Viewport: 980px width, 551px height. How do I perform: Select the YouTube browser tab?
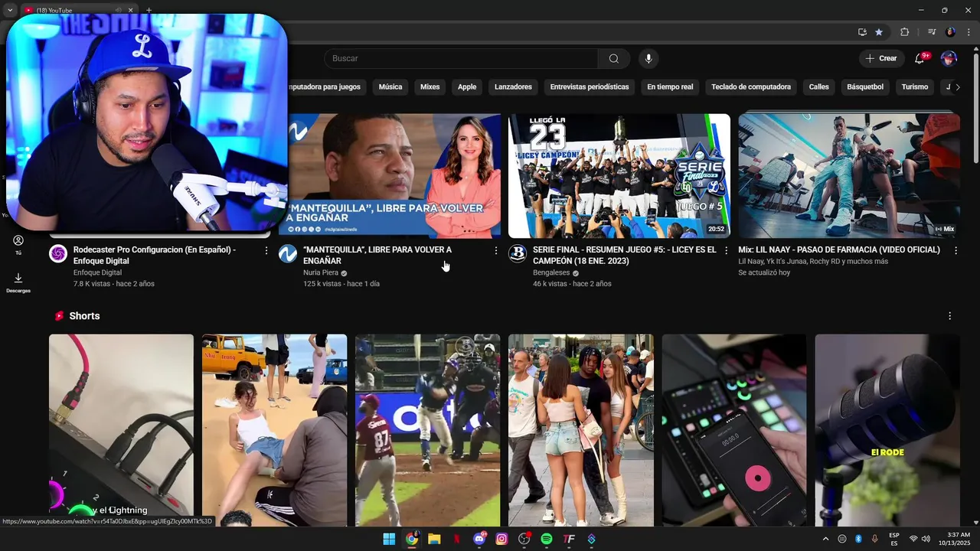(x=77, y=10)
